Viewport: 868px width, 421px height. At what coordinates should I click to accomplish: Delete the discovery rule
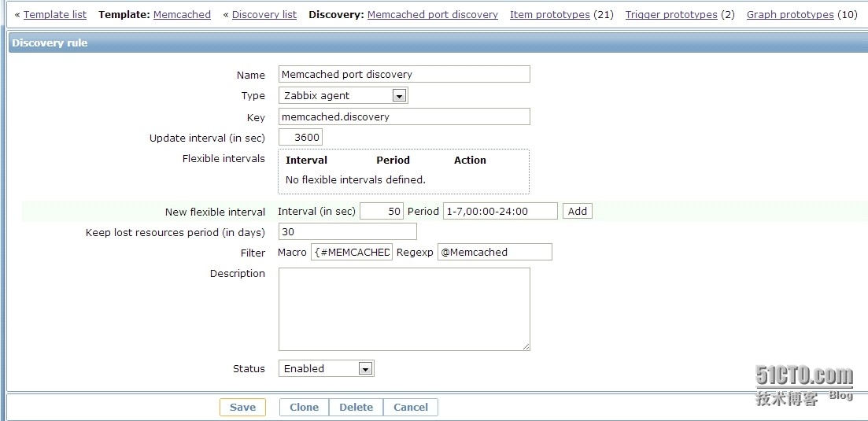[356, 407]
